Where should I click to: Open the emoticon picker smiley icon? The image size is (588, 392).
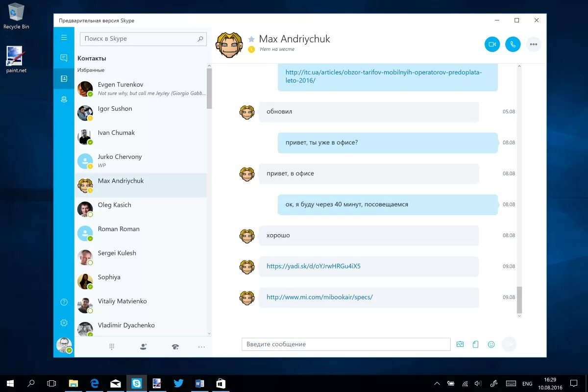coord(491,344)
